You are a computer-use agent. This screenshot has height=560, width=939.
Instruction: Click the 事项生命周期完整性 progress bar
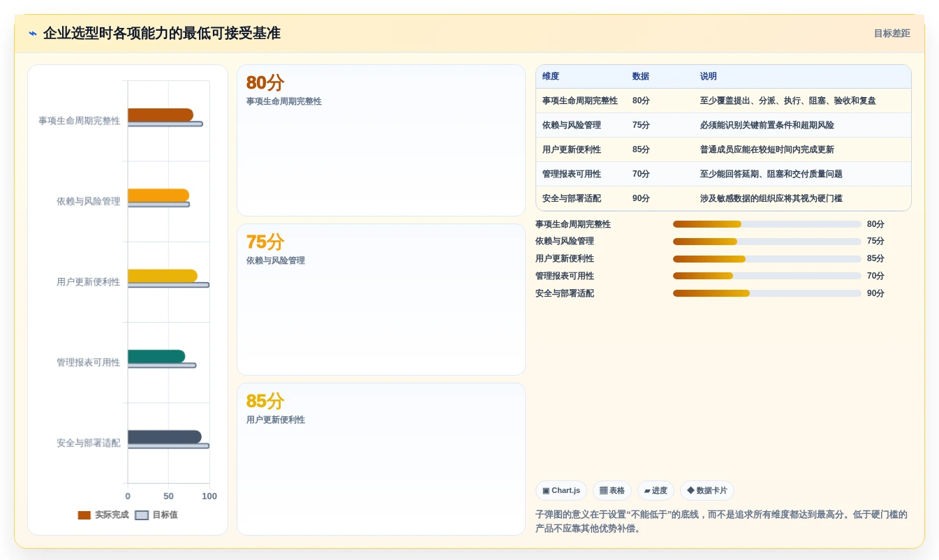tap(767, 224)
